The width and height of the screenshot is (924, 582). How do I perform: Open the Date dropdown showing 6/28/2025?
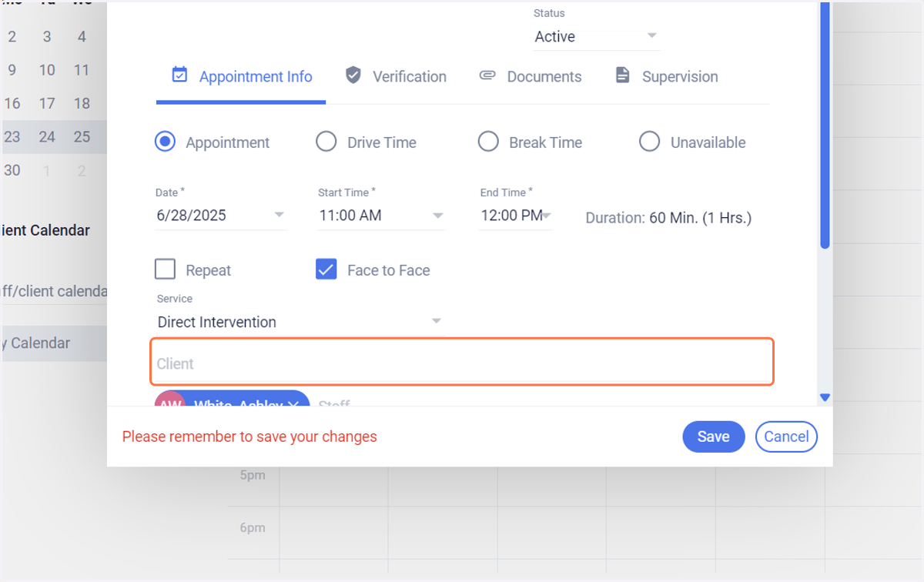tap(221, 216)
